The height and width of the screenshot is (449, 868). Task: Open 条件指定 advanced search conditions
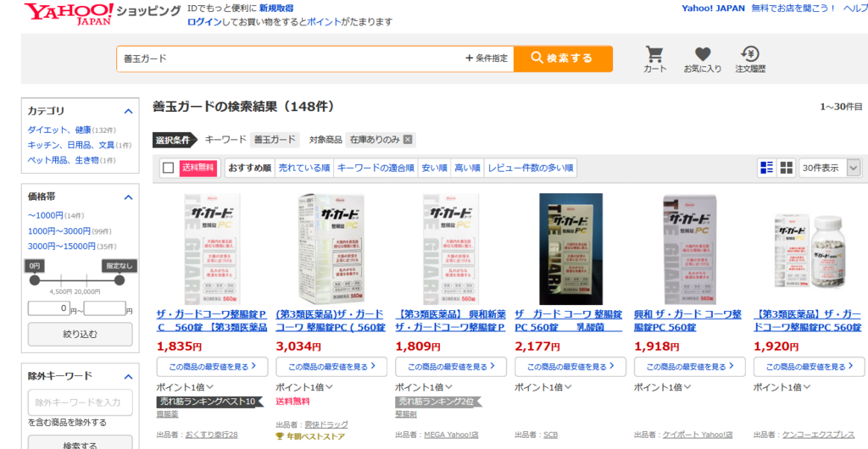(486, 58)
